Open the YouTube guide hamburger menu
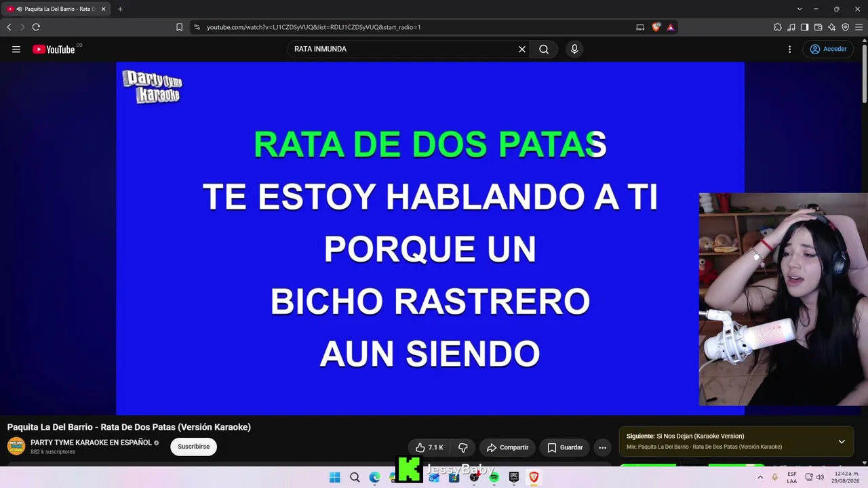The width and height of the screenshot is (868, 488). coord(16,49)
